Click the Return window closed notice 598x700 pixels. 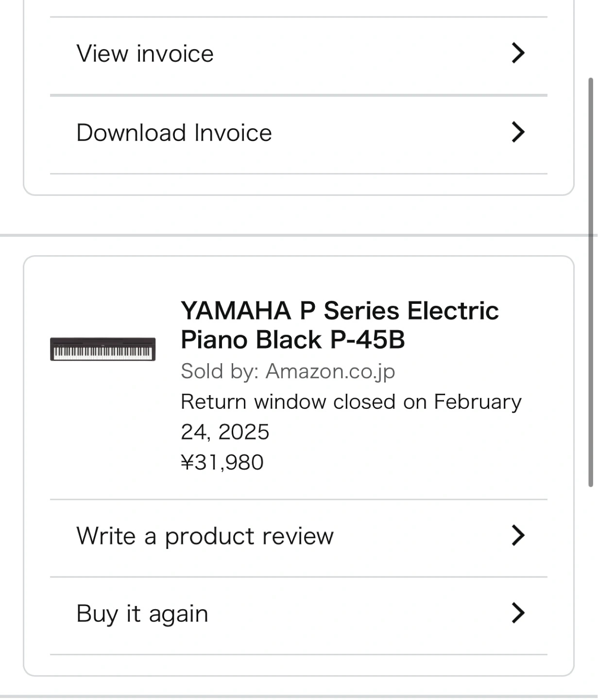tap(351, 402)
